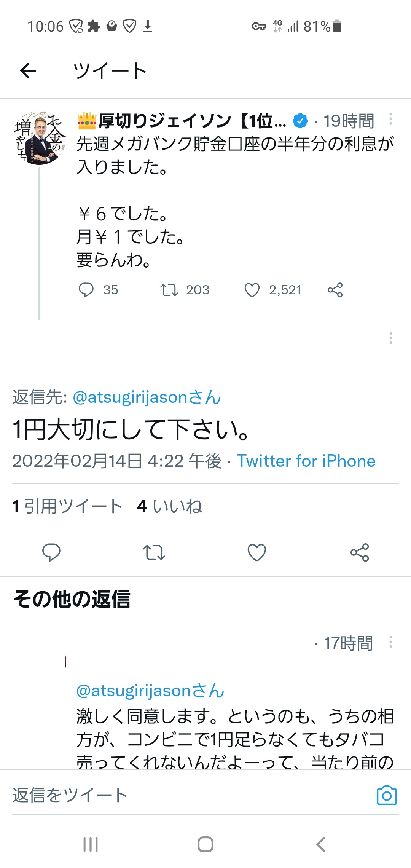Open more options for the main reply

coord(390,338)
